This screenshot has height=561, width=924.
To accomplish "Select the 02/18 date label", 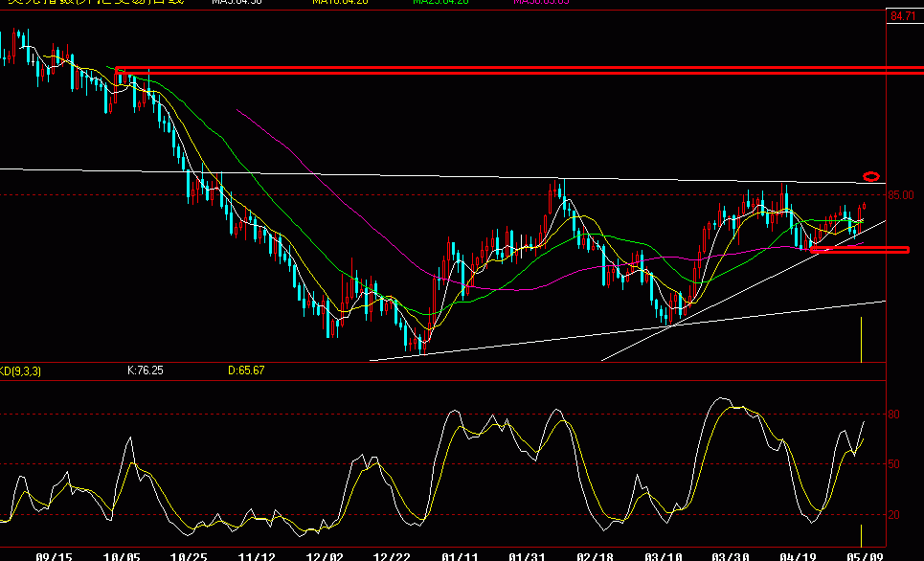I will coord(595,556).
